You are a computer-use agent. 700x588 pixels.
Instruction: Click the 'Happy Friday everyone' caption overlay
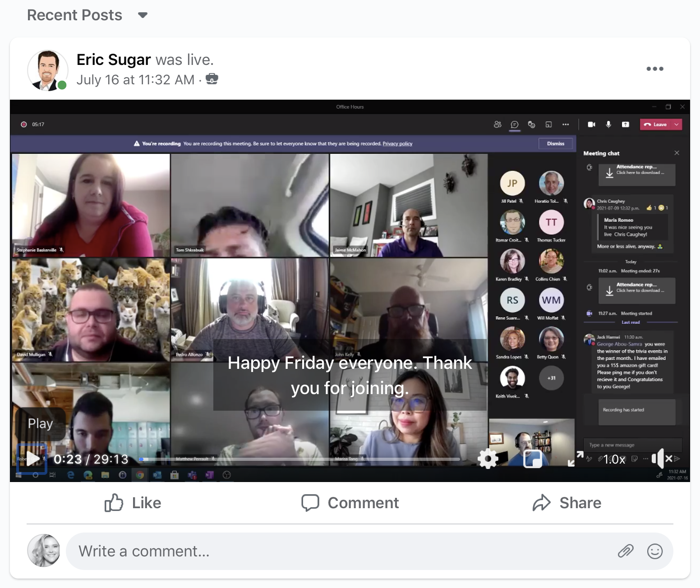(350, 375)
